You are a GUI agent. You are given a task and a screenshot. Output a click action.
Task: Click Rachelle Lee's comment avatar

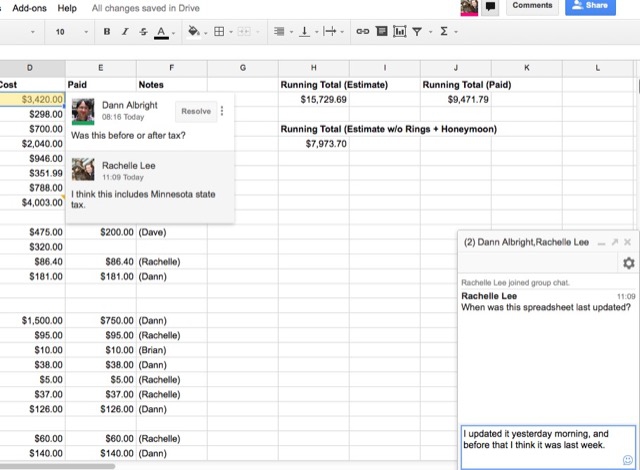(83, 169)
